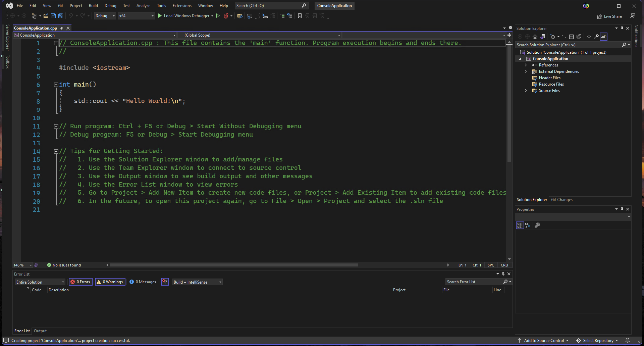
Task: Collapse the main function code region
Action: (56, 85)
